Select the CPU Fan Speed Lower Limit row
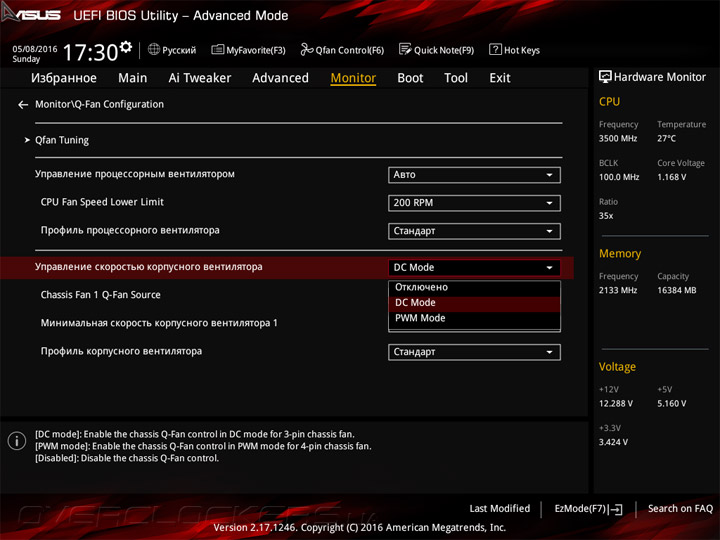The width and height of the screenshot is (720, 540). pyautogui.click(x=102, y=202)
